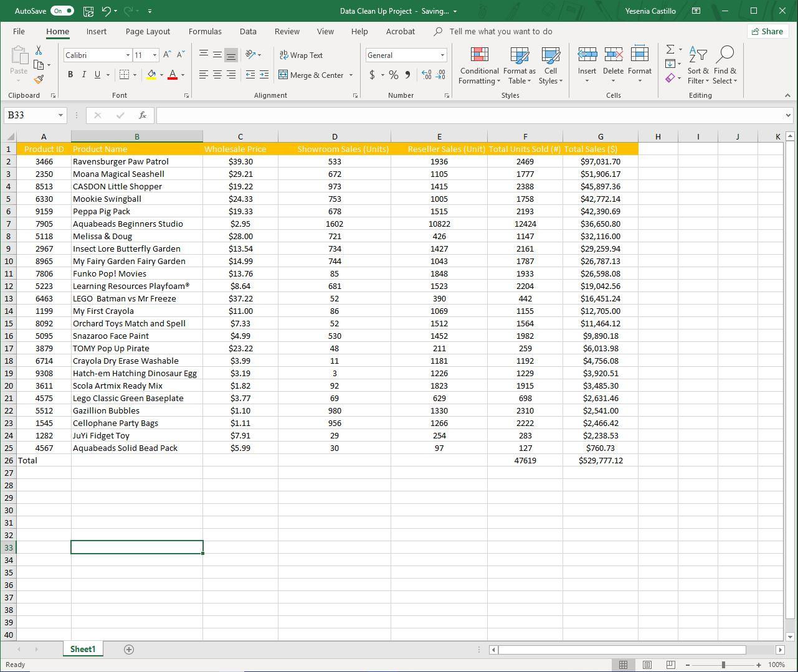
Task: Open Sort & Filter options
Action: 698,65
